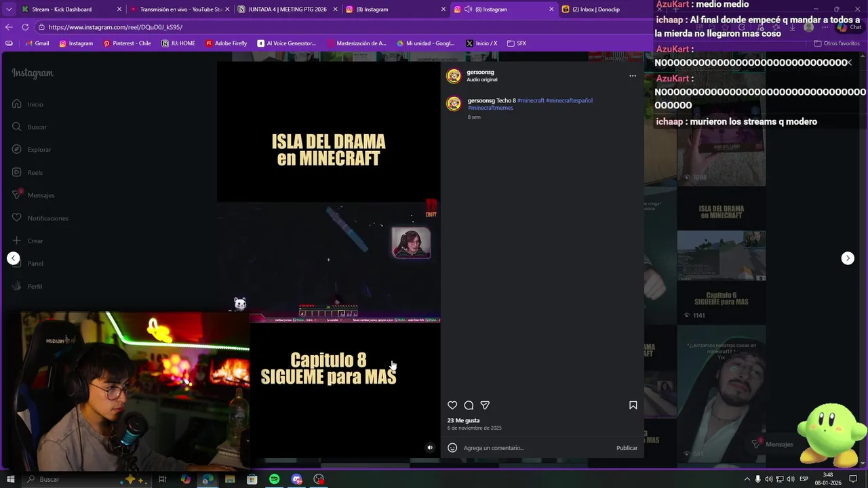Click the Publicar comment button
868x488 pixels.
(x=627, y=448)
